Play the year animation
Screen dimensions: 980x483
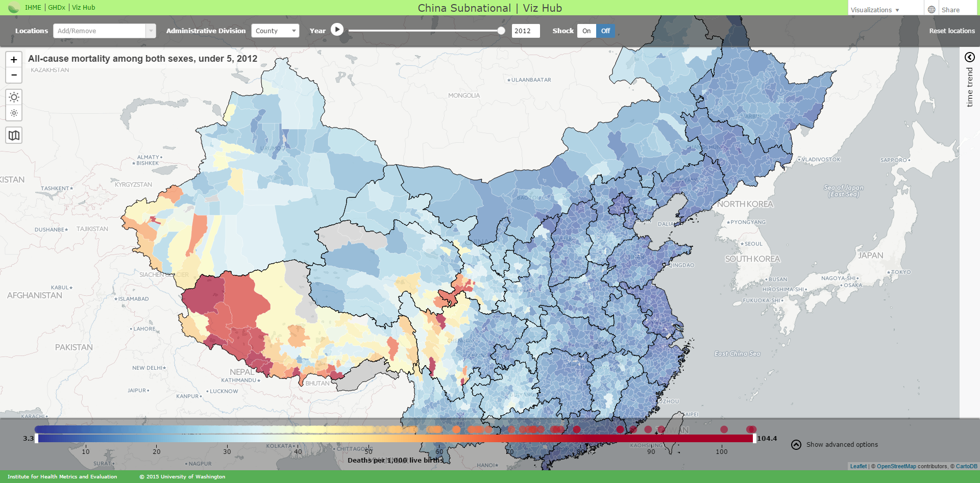337,30
